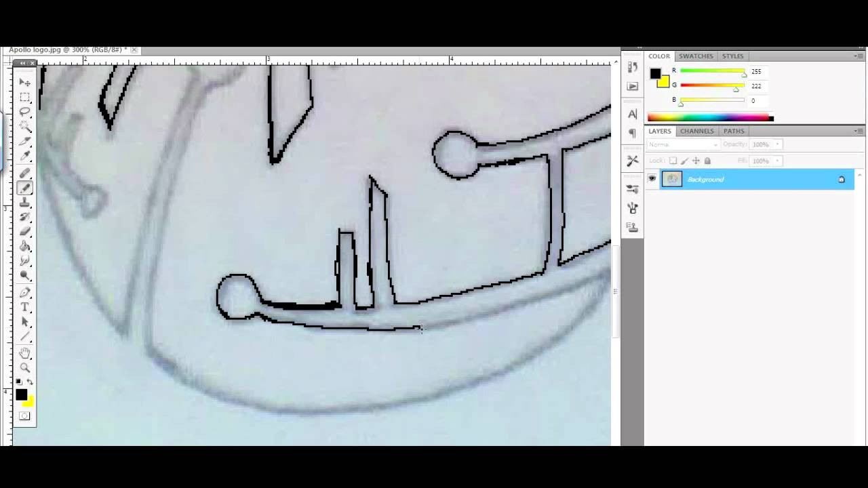The height and width of the screenshot is (488, 868).
Task: Close the Apollo logo.jpg document tab
Action: [134, 50]
